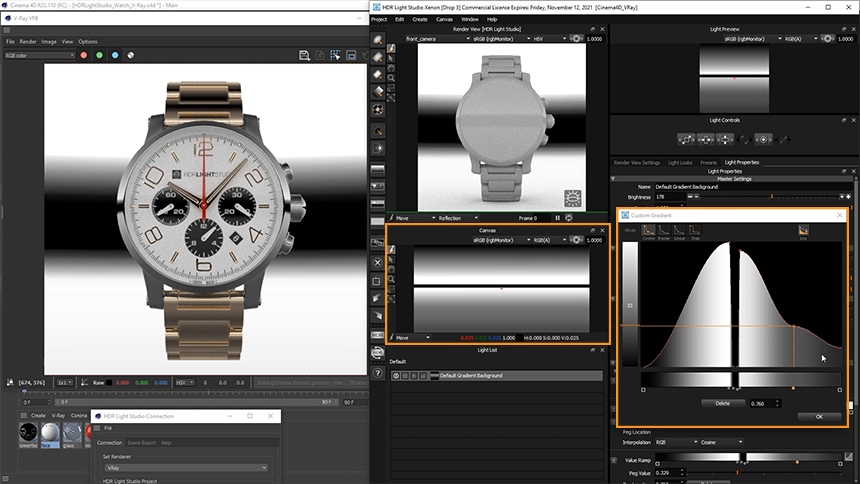The image size is (860, 484).
Task: Click the orange peg on gradient ramp bar
Action: tap(793, 388)
